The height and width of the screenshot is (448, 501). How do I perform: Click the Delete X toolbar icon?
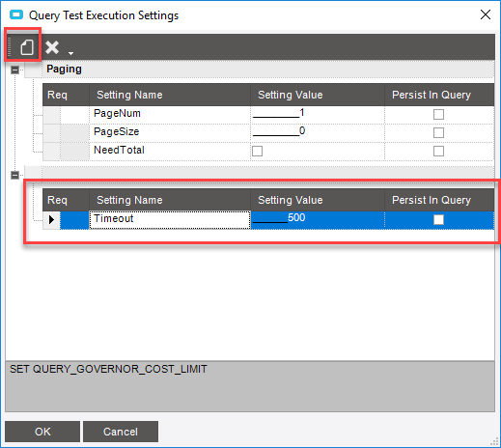[x=52, y=47]
